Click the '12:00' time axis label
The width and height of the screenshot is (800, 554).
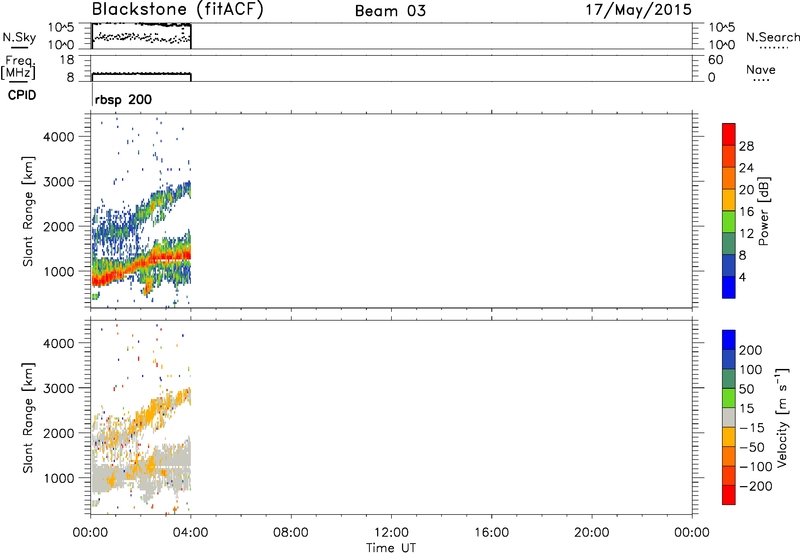391,533
